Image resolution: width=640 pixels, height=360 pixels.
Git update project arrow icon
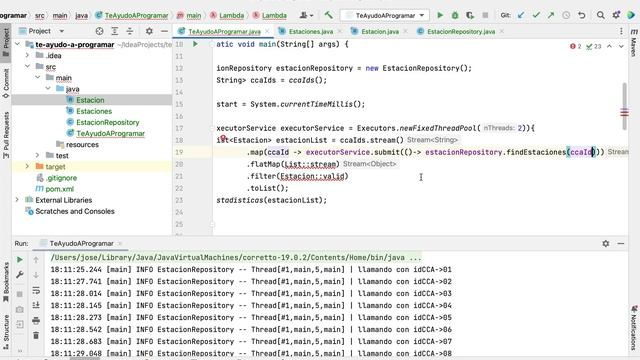point(521,16)
